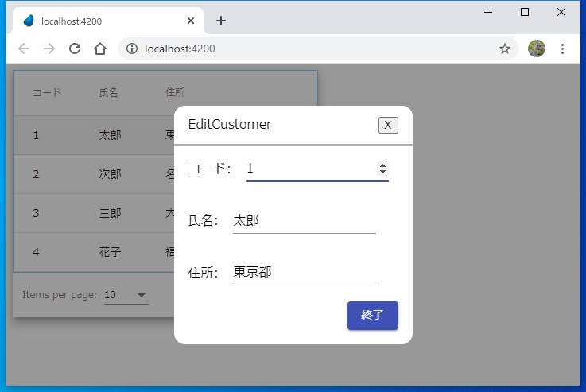Image resolution: width=586 pixels, height=392 pixels.
Task: Close the localhost:4200 tab
Action: [192, 21]
